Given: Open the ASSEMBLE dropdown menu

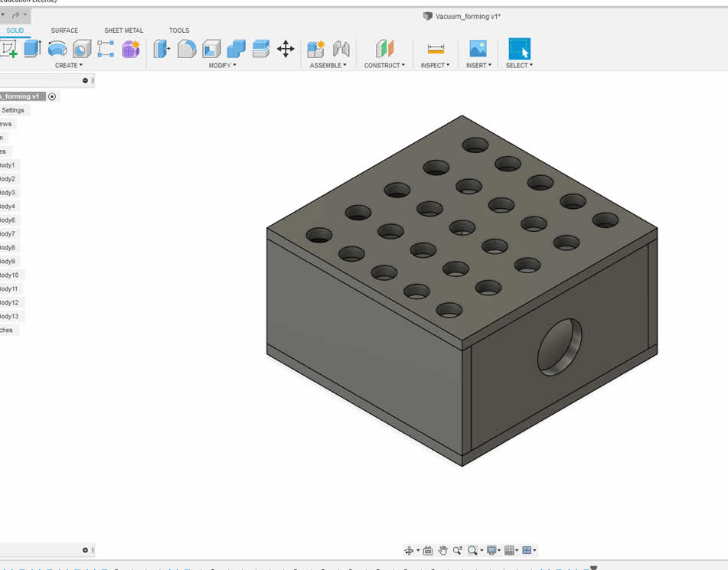Looking at the screenshot, I should click(328, 66).
